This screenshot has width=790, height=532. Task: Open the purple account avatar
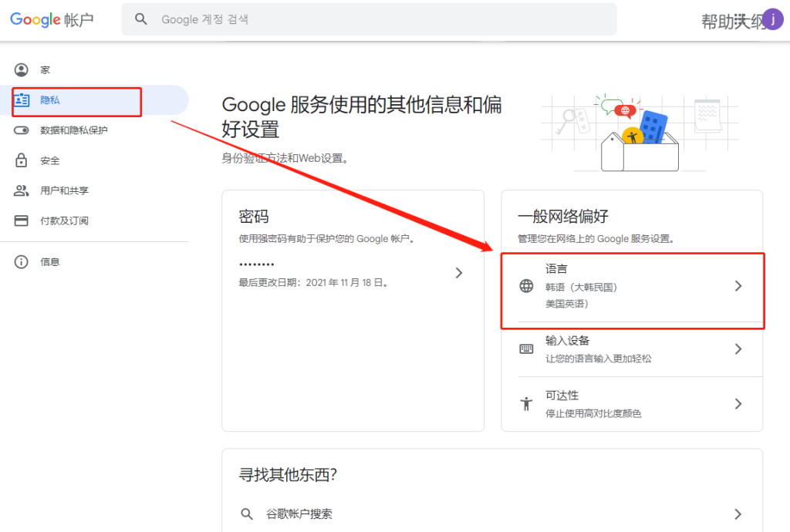coord(772,19)
